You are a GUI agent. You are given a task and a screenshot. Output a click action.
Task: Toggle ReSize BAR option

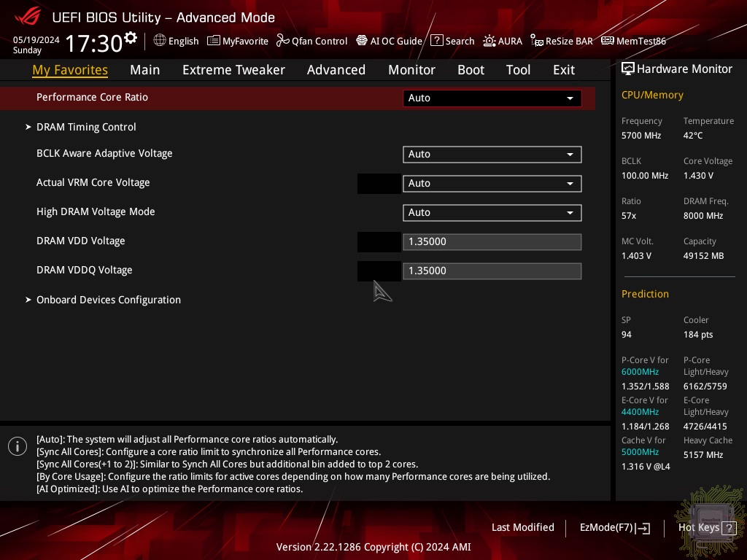[561, 41]
